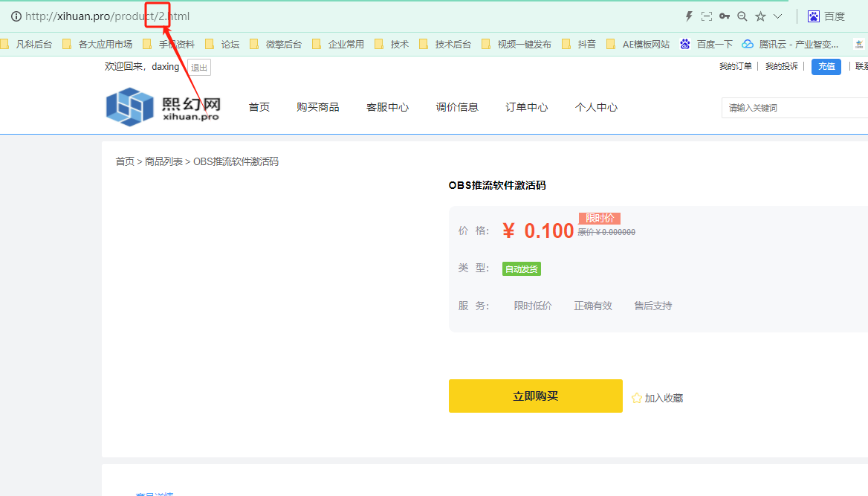
Task: Open the 企业常用 bookmark folder
Action: pyautogui.click(x=338, y=45)
